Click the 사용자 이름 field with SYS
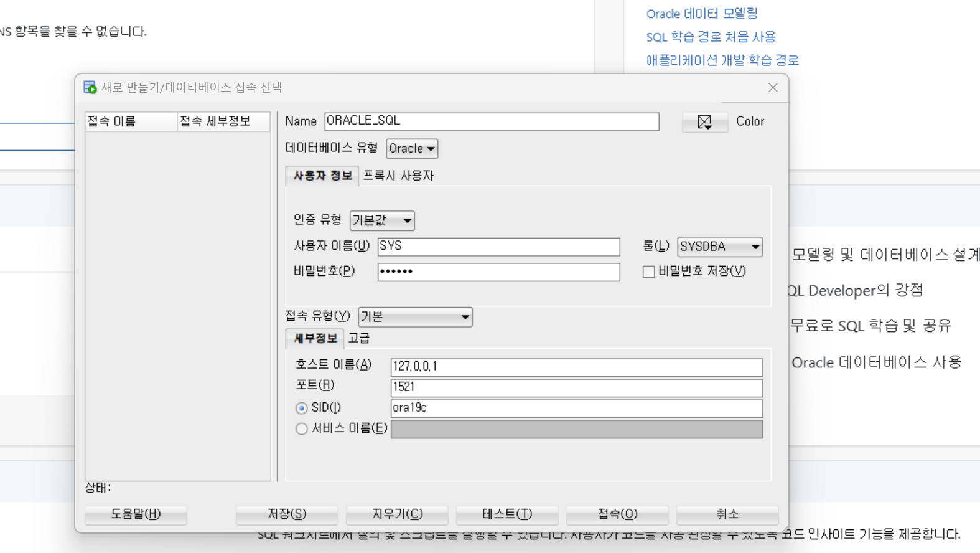The image size is (980, 553). [498, 247]
